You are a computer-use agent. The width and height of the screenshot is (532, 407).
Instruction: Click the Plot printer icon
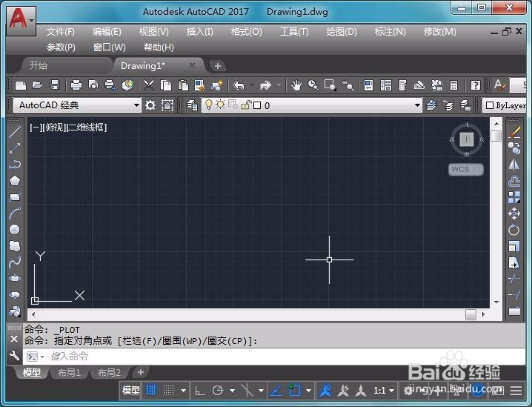[x=76, y=85]
